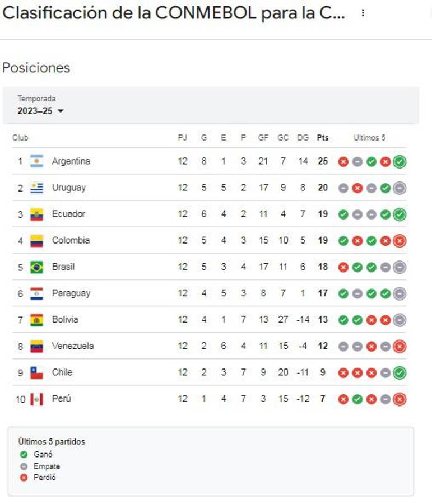
Task: Click the dropdown arrow beside 2023–25
Action: [61, 111]
